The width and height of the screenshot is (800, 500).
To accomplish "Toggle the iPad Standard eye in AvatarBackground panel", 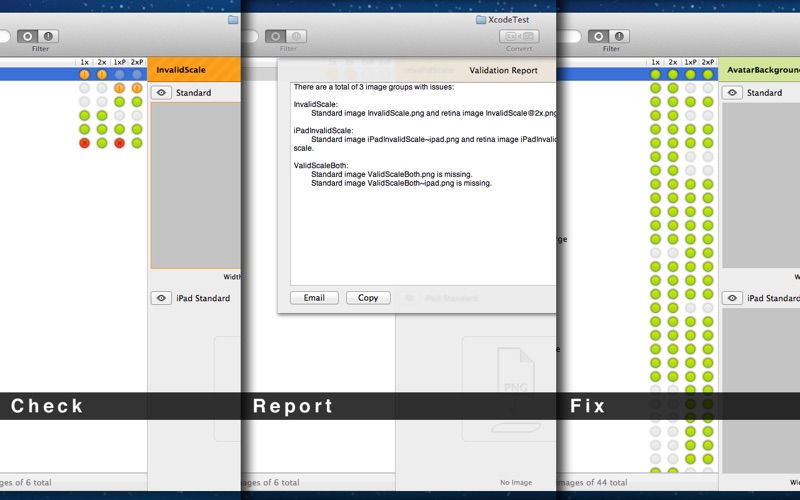I will (732, 298).
